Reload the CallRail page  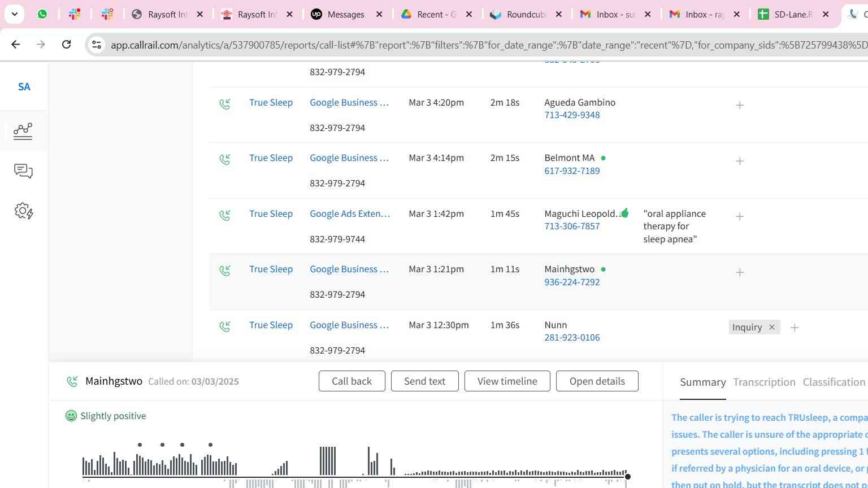66,44
